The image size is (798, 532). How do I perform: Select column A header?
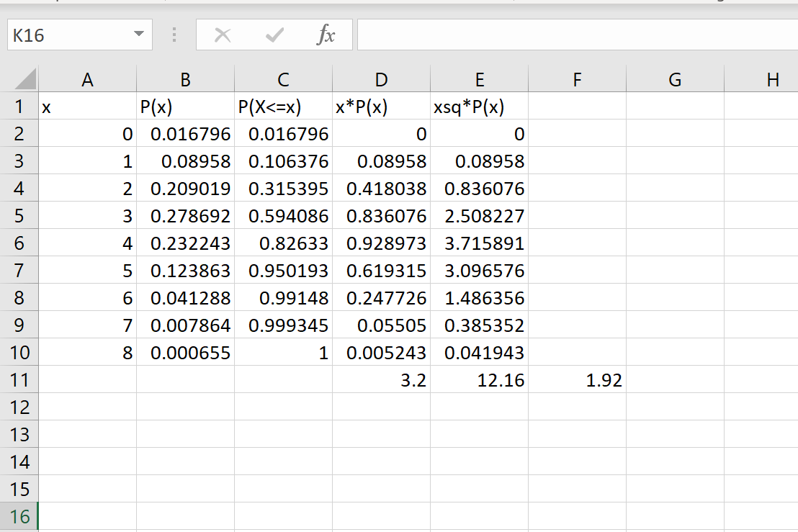click(x=88, y=79)
